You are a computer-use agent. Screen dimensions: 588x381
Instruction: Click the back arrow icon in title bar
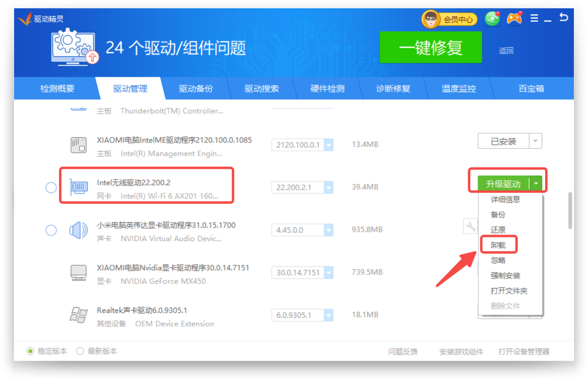(x=564, y=18)
